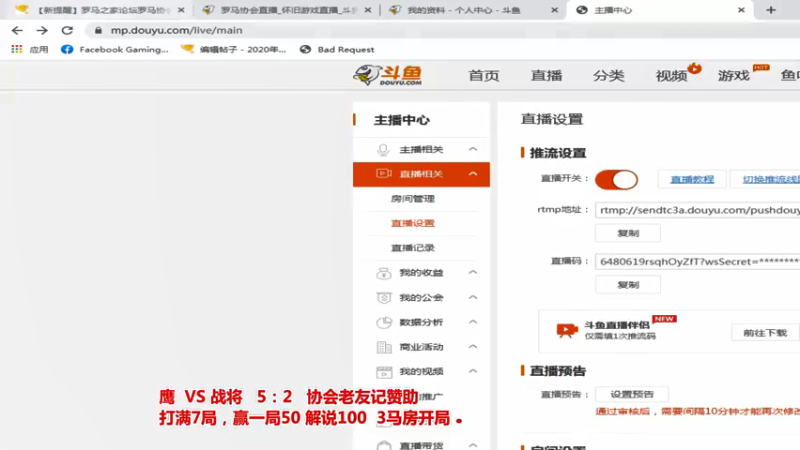The height and width of the screenshot is (450, 800).
Task: Click the 设置预告 button
Action: (632, 394)
